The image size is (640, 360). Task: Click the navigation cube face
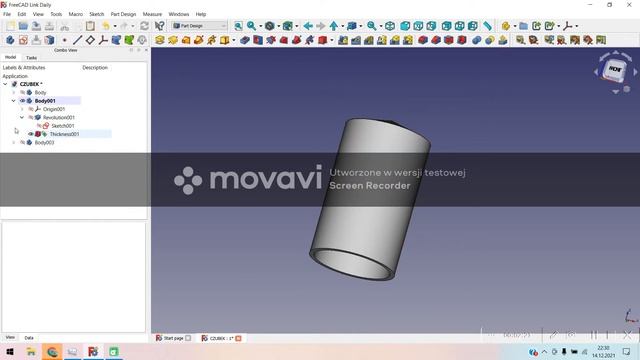pyautogui.click(x=615, y=69)
